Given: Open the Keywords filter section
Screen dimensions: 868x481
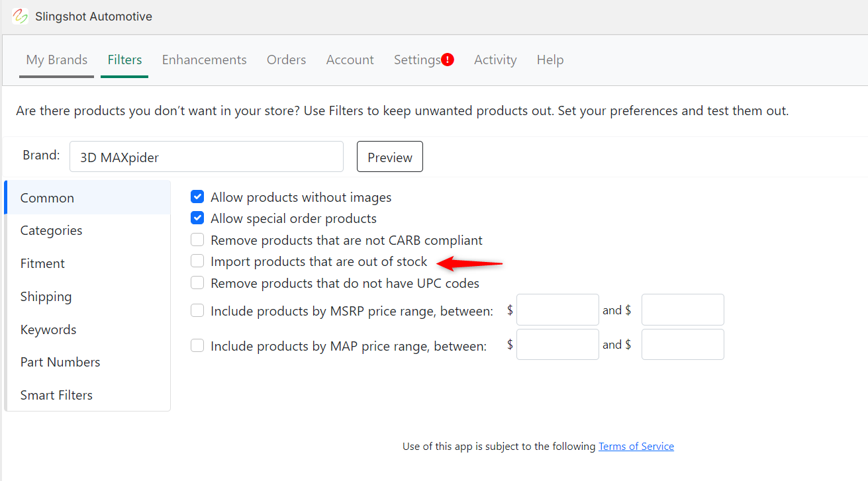Looking at the screenshot, I should point(87,329).
